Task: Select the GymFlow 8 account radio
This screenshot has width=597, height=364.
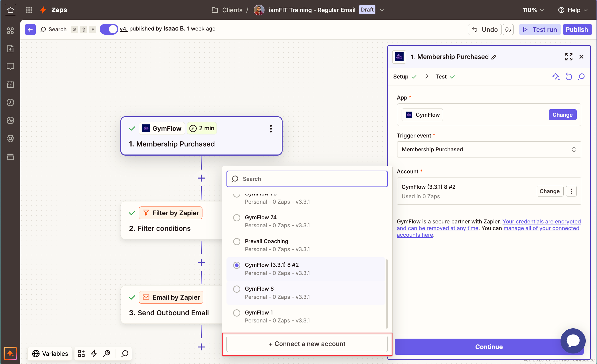Action: click(x=236, y=289)
